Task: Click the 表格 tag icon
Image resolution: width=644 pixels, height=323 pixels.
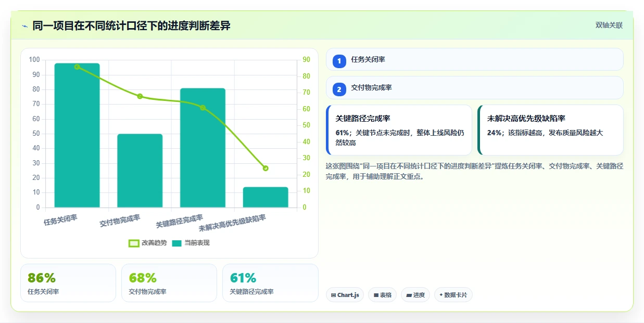Action: click(x=376, y=295)
